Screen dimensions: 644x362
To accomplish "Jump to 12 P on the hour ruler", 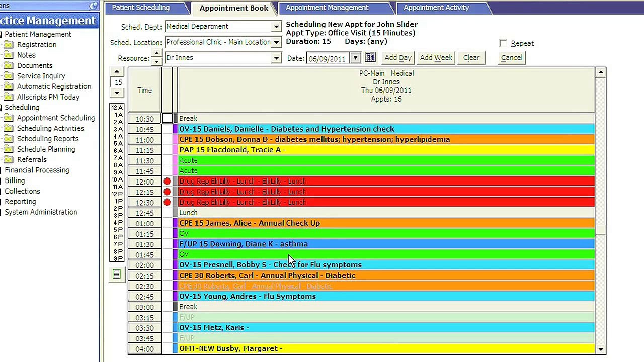I will [117, 194].
